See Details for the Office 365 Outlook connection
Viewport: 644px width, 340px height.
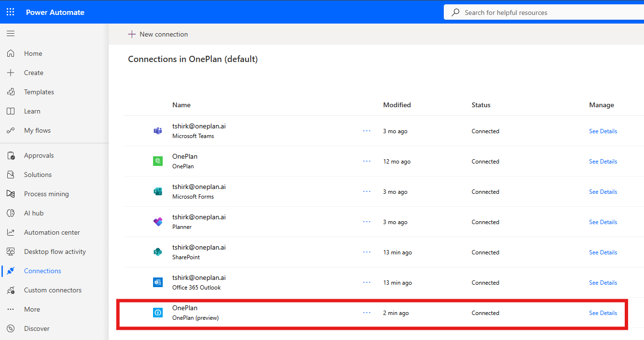(603, 283)
